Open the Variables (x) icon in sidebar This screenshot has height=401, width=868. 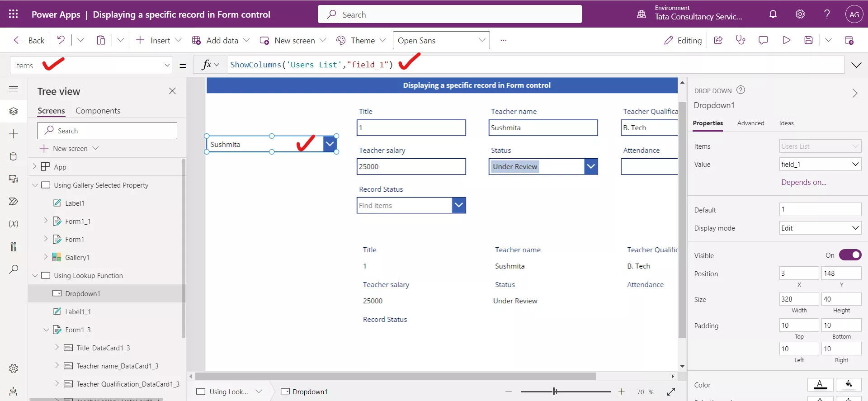click(14, 224)
